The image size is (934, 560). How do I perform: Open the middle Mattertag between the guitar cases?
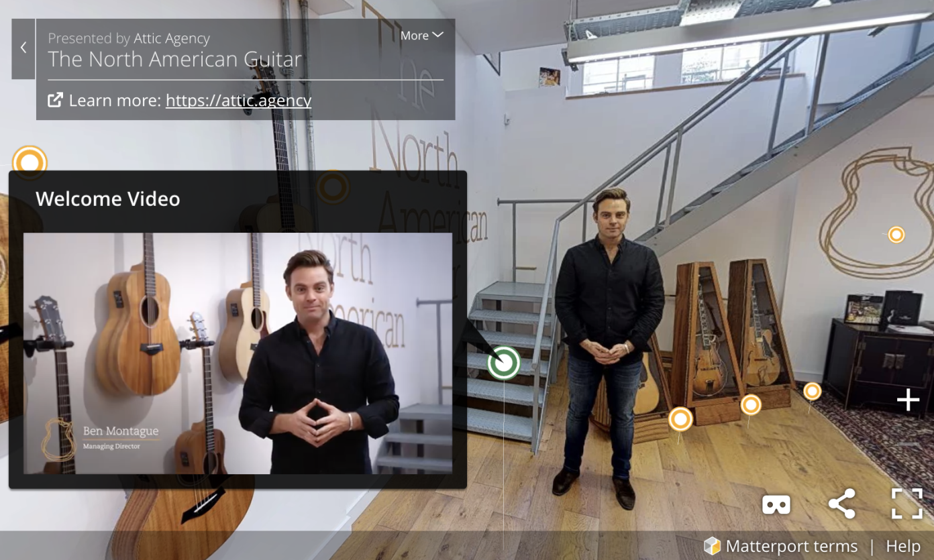(749, 404)
